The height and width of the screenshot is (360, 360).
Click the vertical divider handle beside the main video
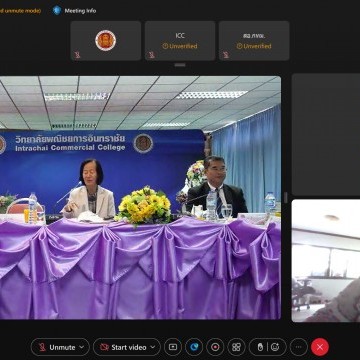tap(286, 197)
